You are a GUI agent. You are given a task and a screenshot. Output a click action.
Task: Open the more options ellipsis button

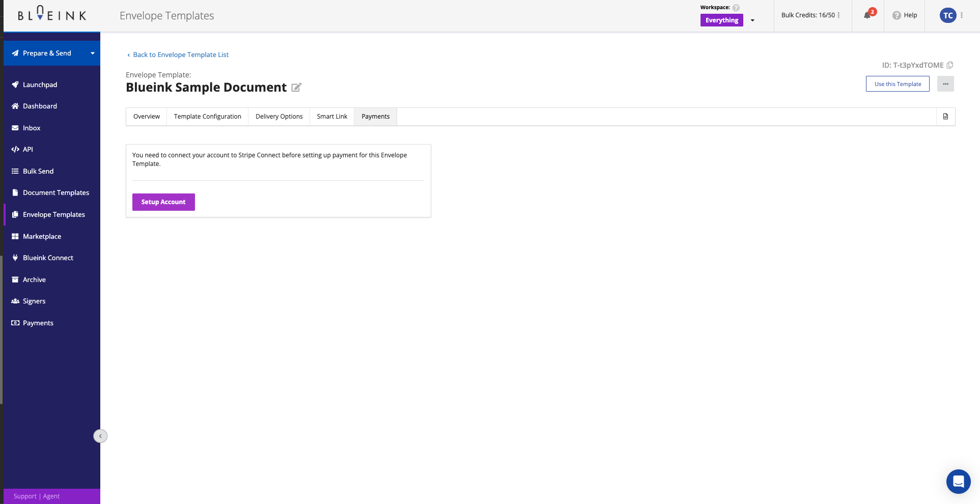tap(945, 84)
